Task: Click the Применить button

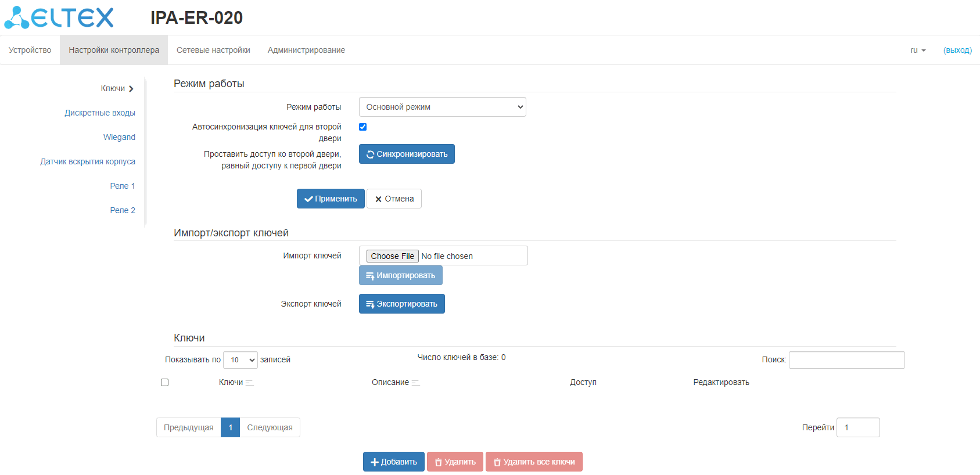Action: [331, 199]
